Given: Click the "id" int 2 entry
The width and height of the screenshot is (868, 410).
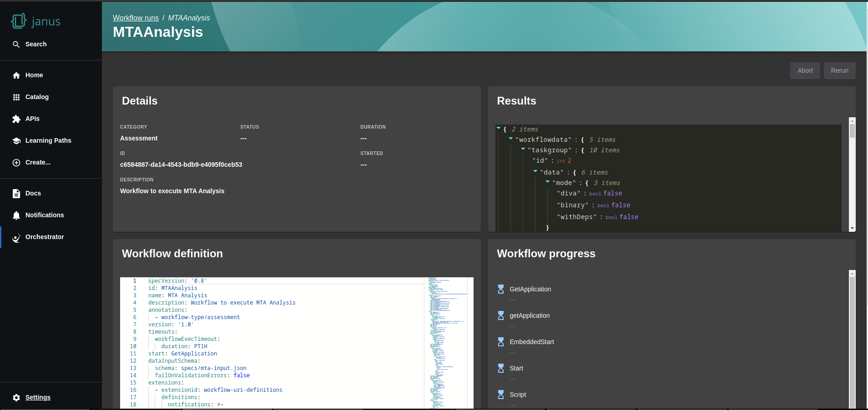Looking at the screenshot, I should pos(551,160).
